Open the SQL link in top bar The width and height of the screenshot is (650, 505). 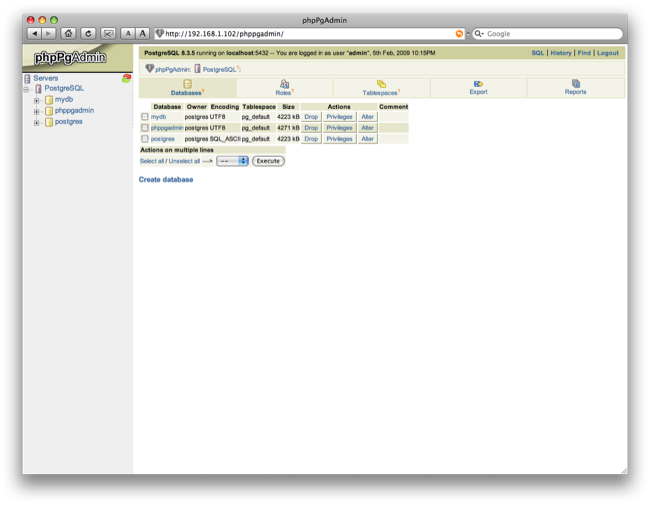coord(538,53)
